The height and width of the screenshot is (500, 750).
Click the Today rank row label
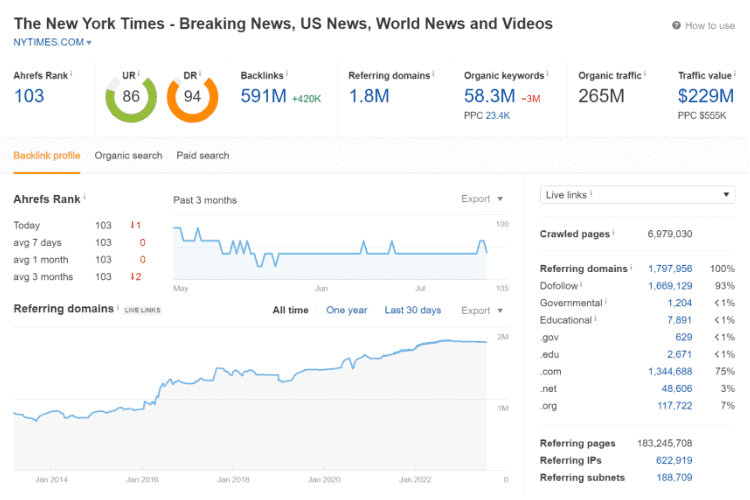27,225
